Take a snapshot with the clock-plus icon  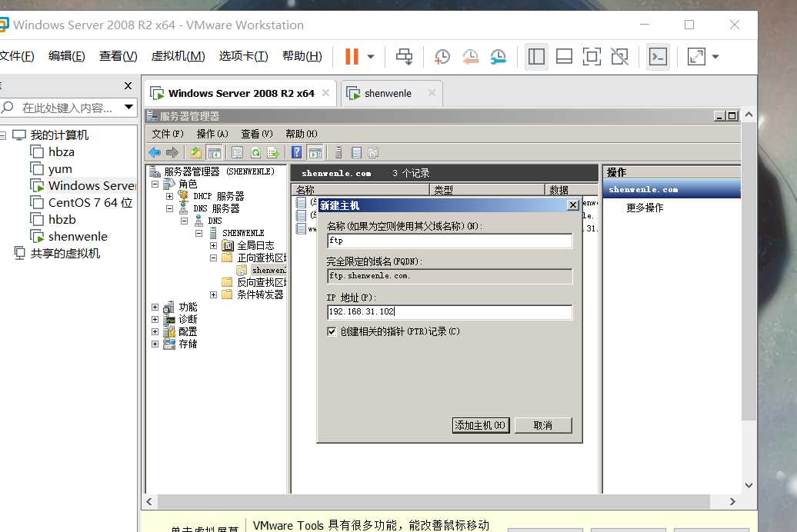[442, 56]
